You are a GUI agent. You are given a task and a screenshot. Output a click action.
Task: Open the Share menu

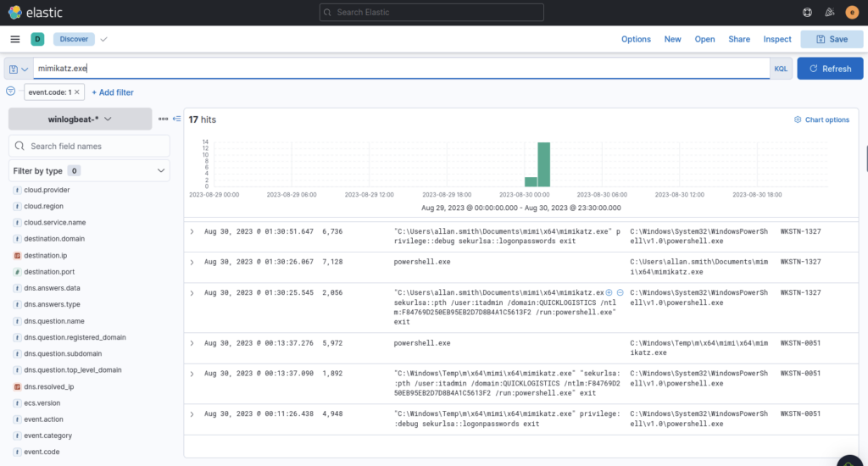pos(739,39)
